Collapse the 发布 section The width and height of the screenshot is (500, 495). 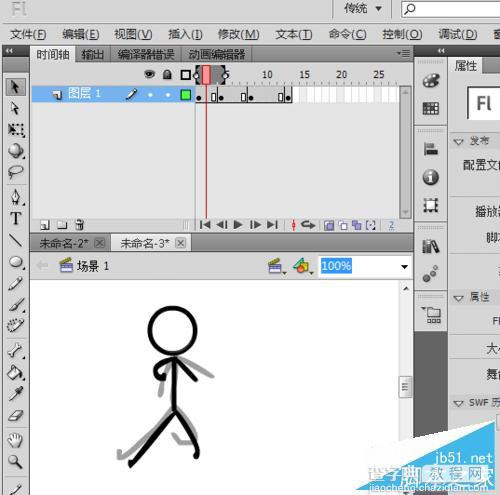click(458, 142)
